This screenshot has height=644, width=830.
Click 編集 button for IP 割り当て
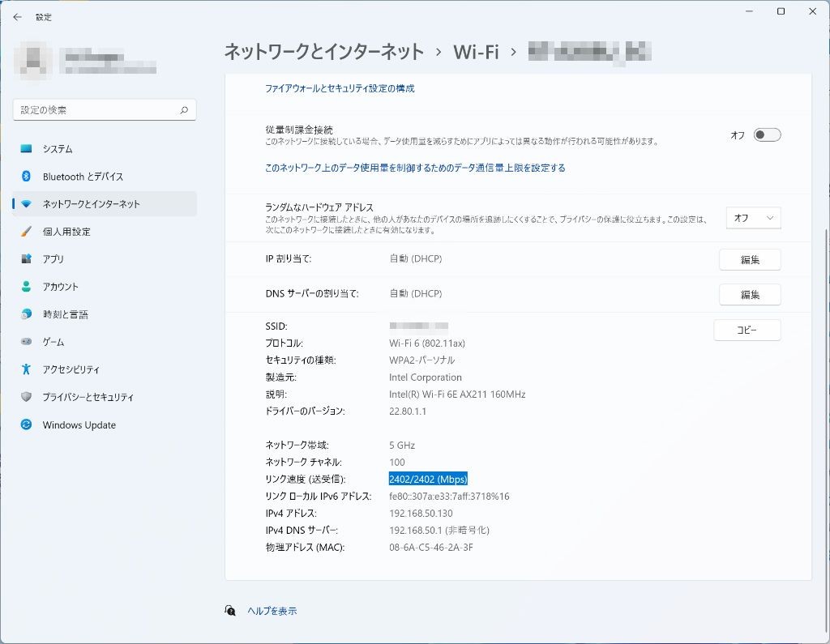(x=750, y=260)
